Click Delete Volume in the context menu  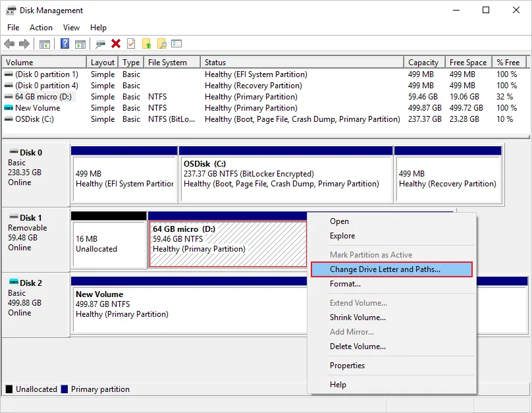(358, 346)
